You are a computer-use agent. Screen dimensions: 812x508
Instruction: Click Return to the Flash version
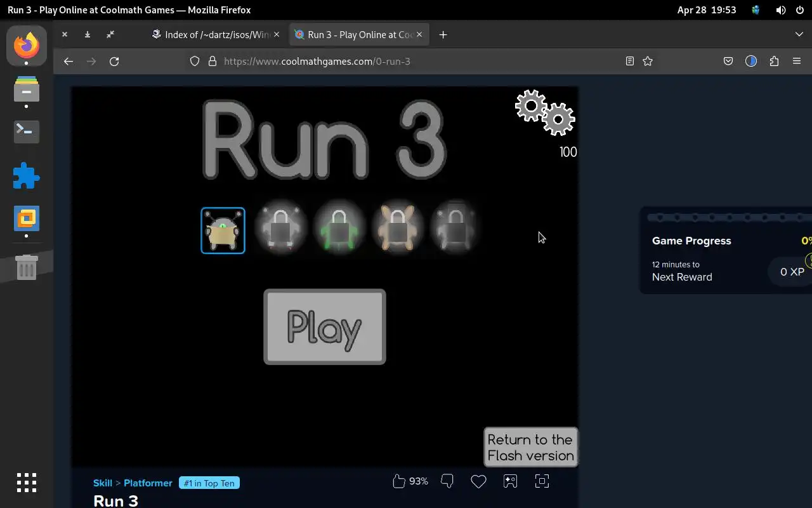531,448
